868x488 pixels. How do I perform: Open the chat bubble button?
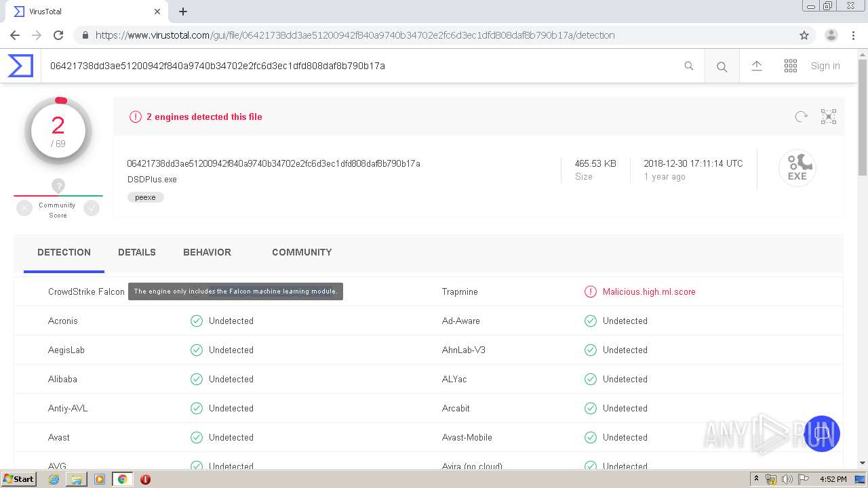822,433
